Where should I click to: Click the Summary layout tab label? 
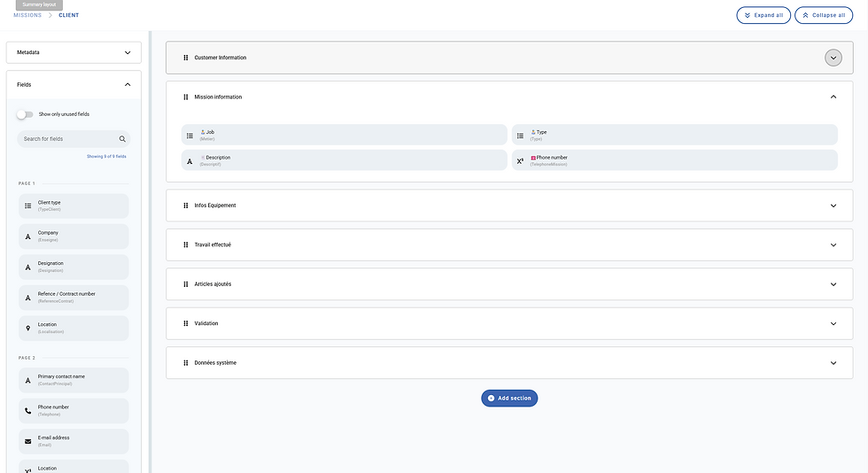(x=39, y=4)
